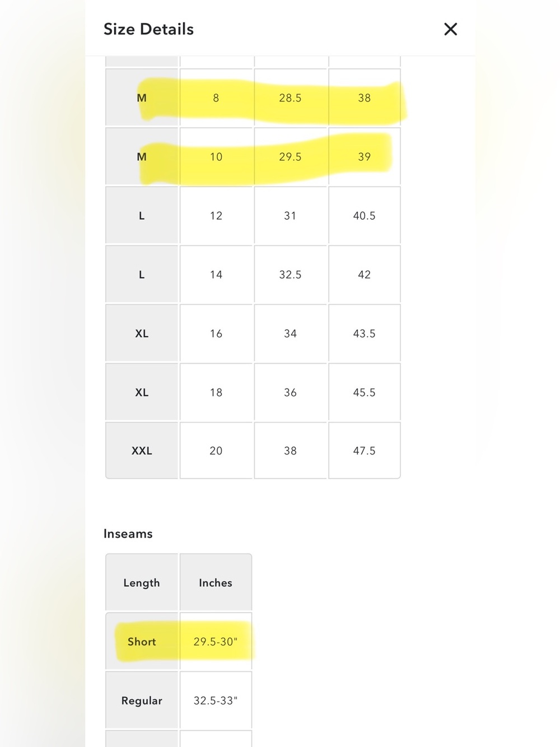The height and width of the screenshot is (747, 560).
Task: Click the Size Details heading
Action: (148, 29)
